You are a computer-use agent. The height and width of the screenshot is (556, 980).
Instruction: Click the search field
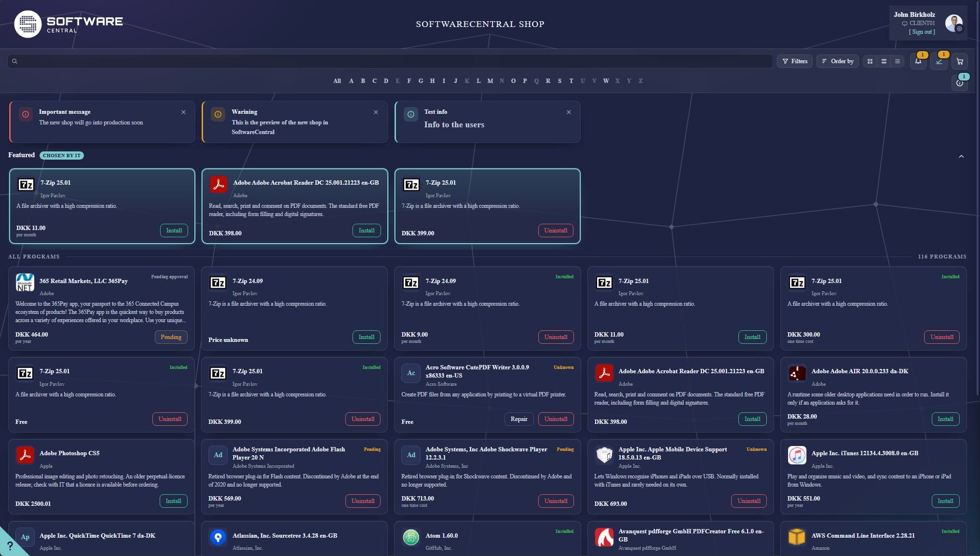[x=390, y=61]
